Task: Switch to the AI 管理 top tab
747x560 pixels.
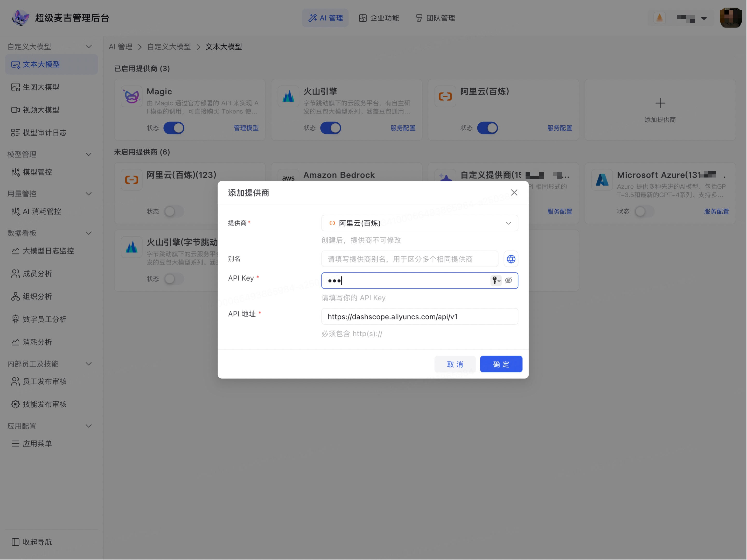Action: pyautogui.click(x=325, y=18)
